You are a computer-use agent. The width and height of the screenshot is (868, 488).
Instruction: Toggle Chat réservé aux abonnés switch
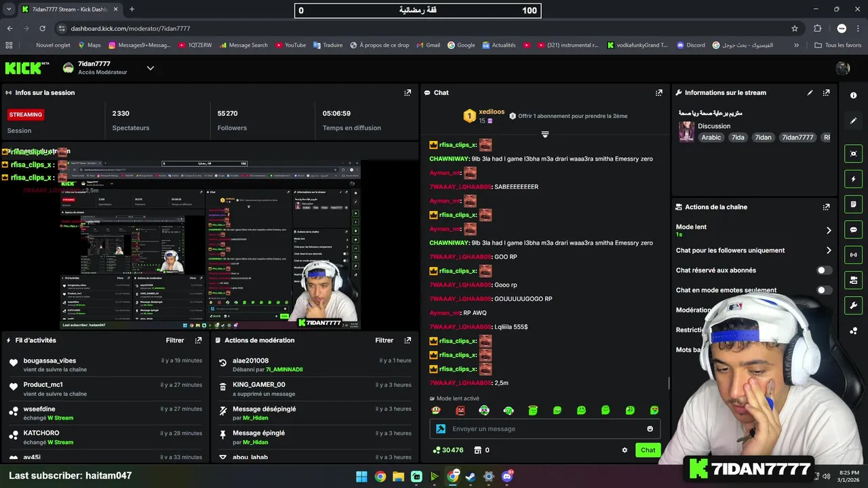click(x=824, y=270)
